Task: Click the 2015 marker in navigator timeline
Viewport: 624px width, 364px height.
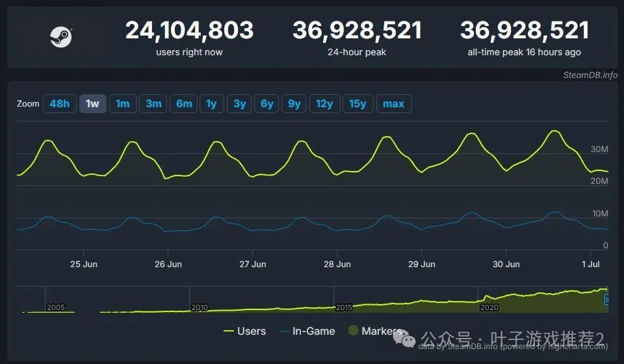Action: 344,307
